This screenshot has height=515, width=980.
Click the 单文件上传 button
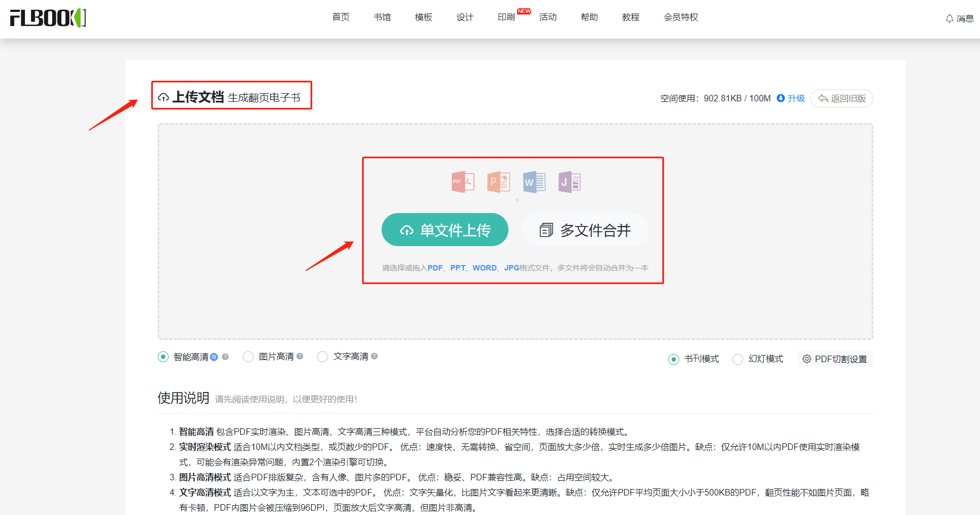point(445,230)
